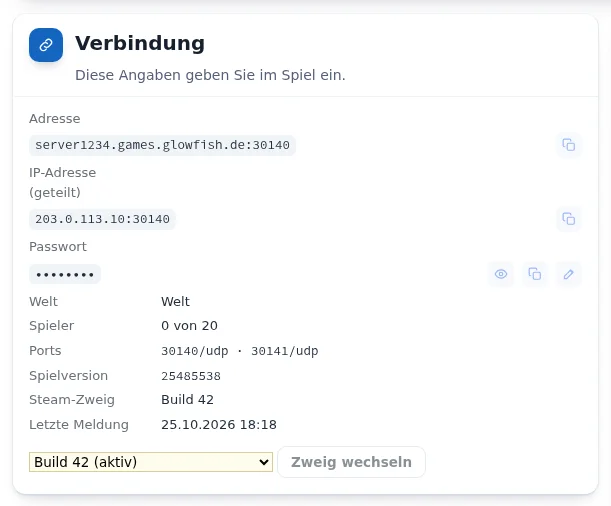Image resolution: width=611 pixels, height=506 pixels.
Task: Click the Steam-Zweig label
Action: [72, 400]
